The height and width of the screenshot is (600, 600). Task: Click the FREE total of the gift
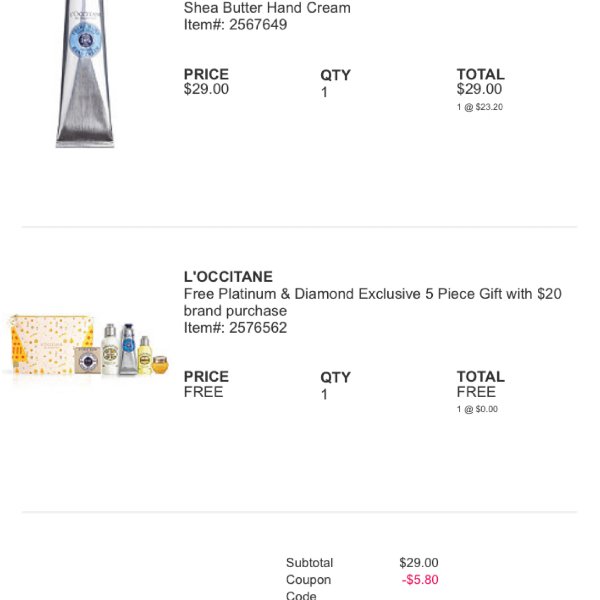tap(476, 392)
